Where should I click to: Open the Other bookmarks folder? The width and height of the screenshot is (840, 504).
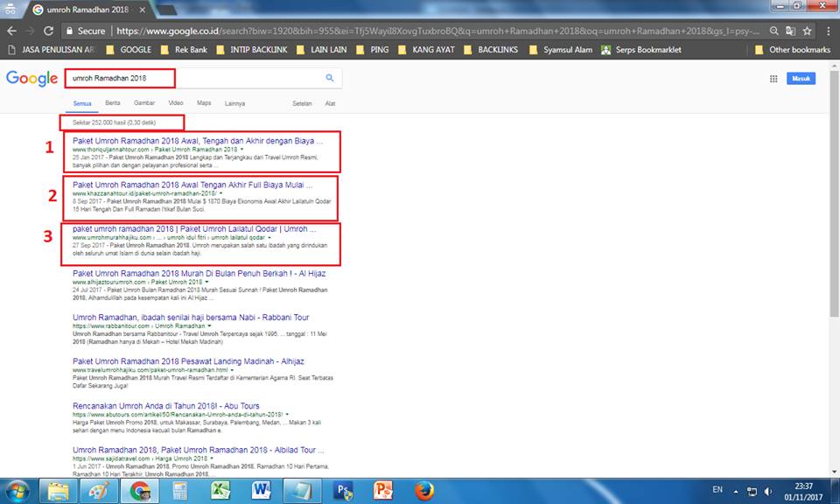coord(793,50)
